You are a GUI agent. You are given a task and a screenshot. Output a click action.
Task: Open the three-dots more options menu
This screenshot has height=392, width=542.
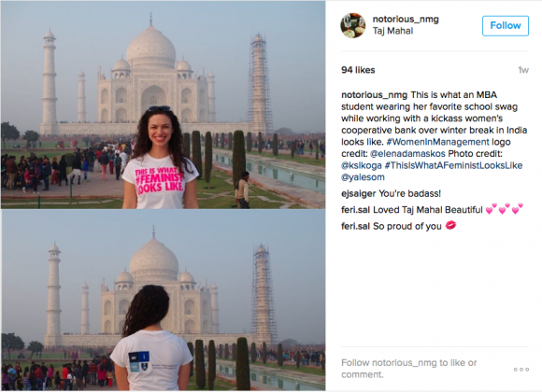(x=521, y=370)
